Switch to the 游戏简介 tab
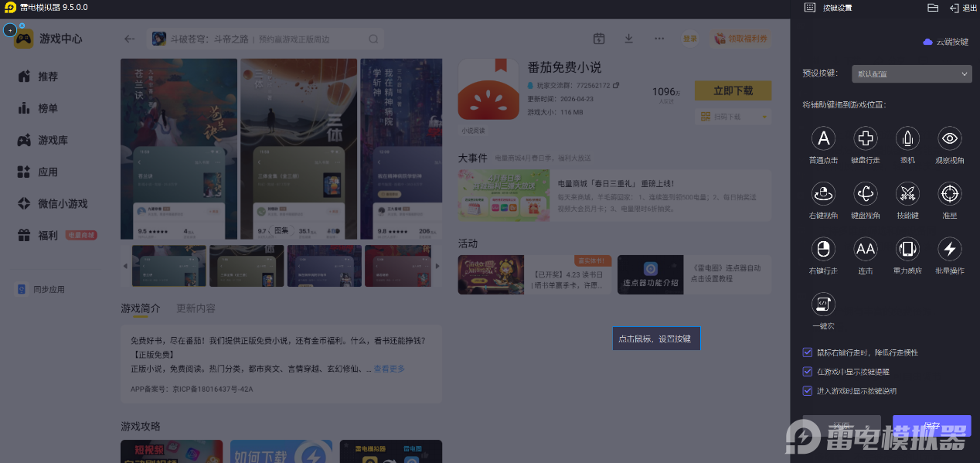980x463 pixels. (x=141, y=308)
